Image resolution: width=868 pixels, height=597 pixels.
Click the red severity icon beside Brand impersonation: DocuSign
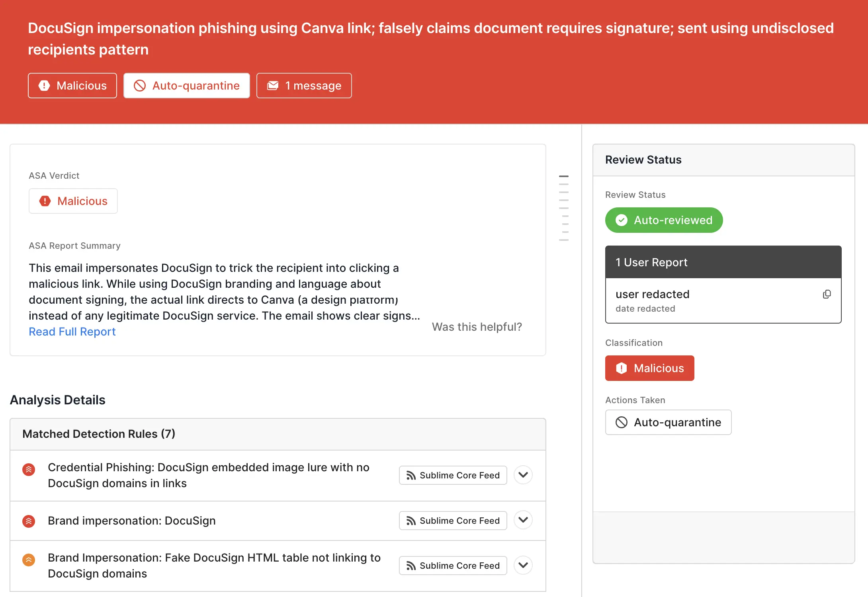tap(29, 521)
